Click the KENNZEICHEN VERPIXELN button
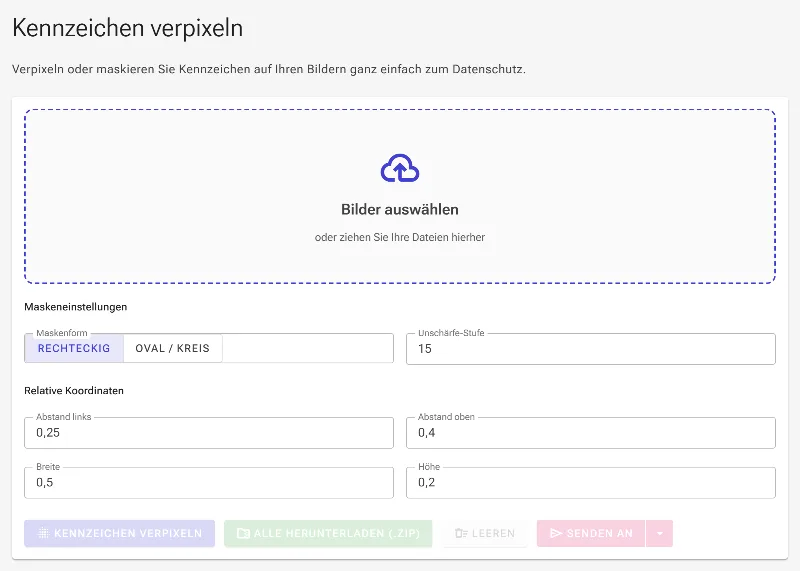 119,533
